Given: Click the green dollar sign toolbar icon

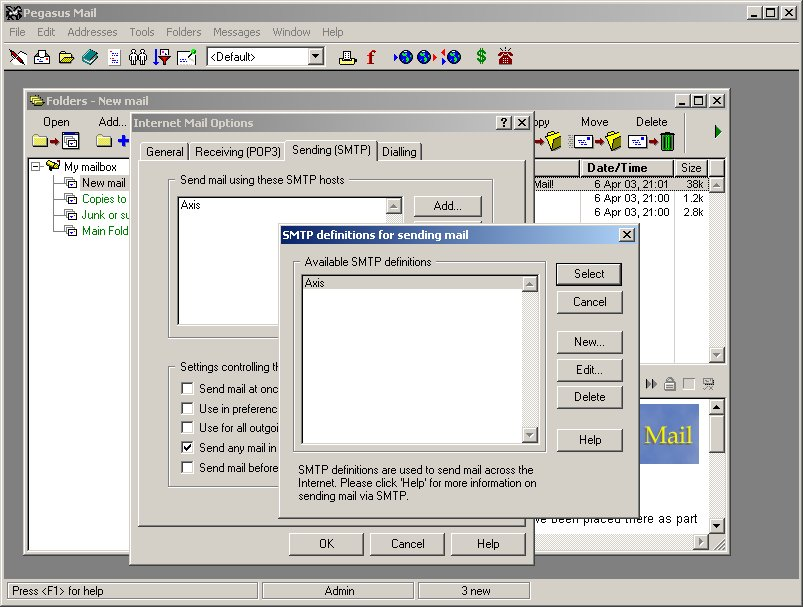Looking at the screenshot, I should 481,57.
